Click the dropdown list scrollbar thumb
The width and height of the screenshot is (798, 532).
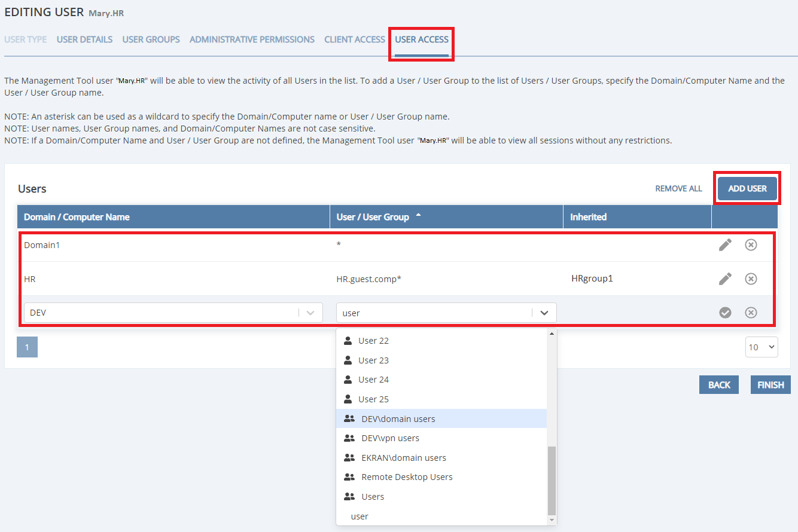pos(552,480)
